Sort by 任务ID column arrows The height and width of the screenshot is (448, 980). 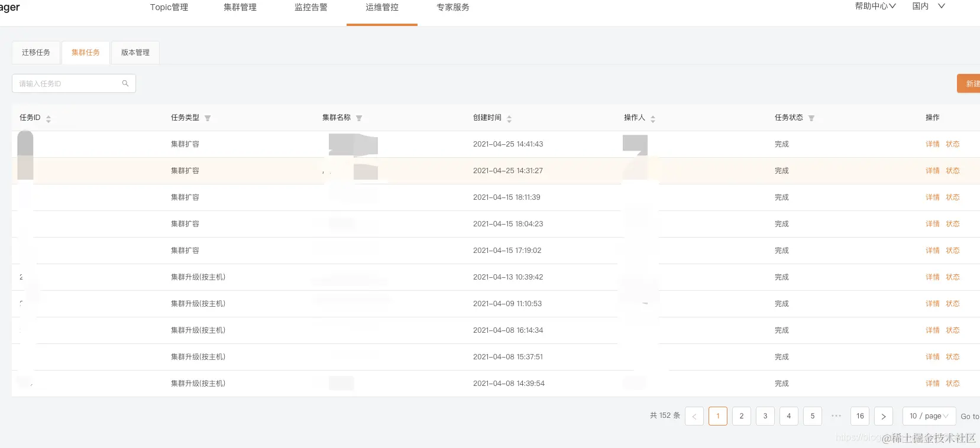(48, 118)
